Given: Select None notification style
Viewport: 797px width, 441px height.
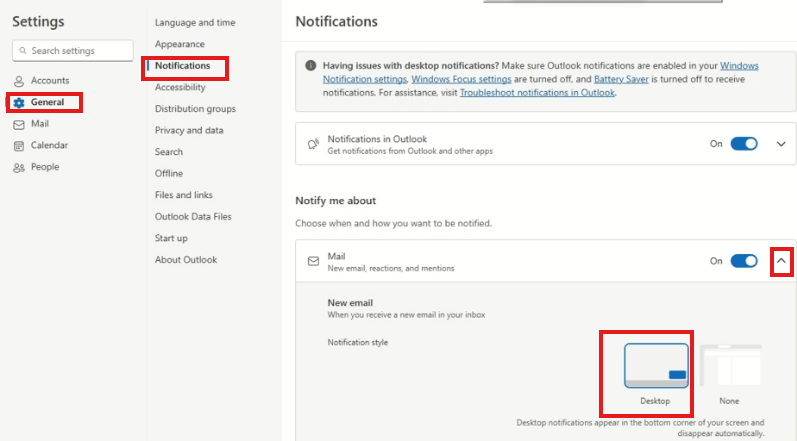Looking at the screenshot, I should [730, 366].
